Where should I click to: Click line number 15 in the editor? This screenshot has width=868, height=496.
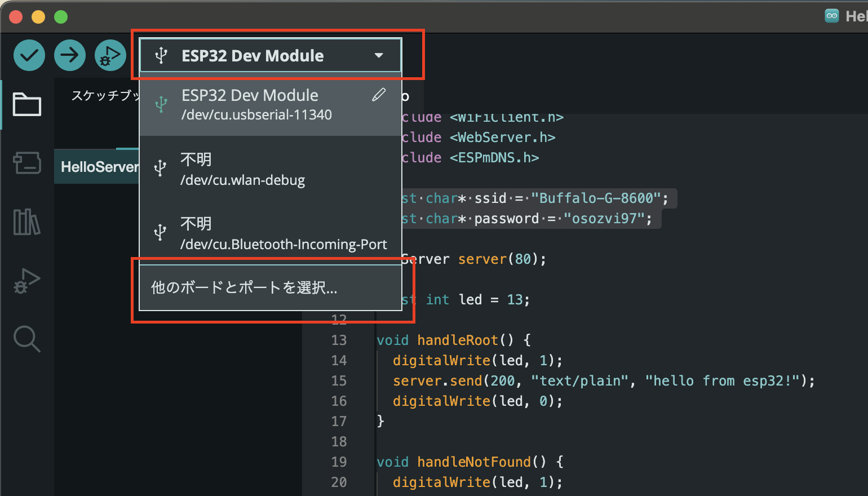(x=339, y=380)
